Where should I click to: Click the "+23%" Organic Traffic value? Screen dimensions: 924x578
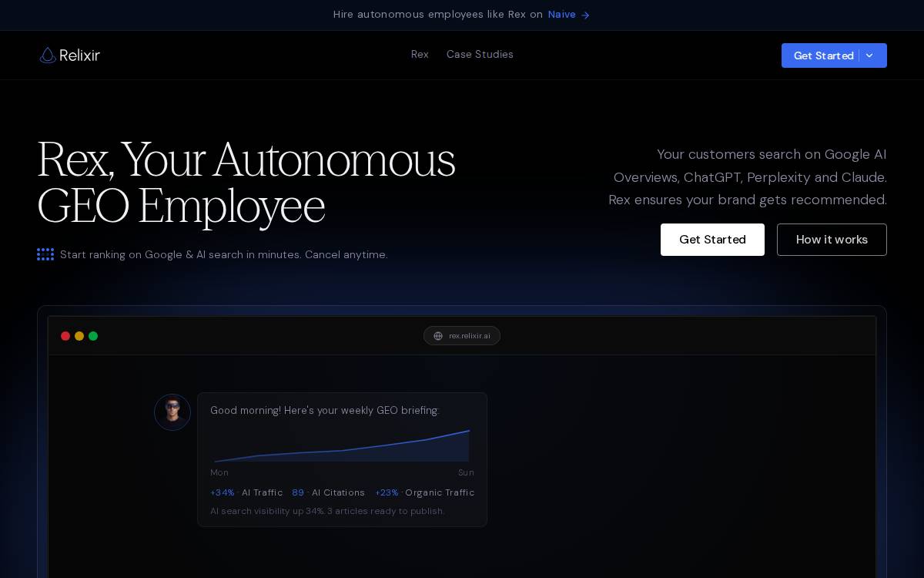(387, 492)
